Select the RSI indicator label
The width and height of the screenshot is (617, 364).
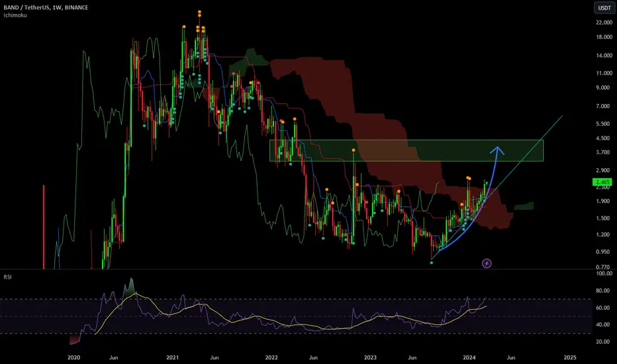pyautogui.click(x=7, y=277)
